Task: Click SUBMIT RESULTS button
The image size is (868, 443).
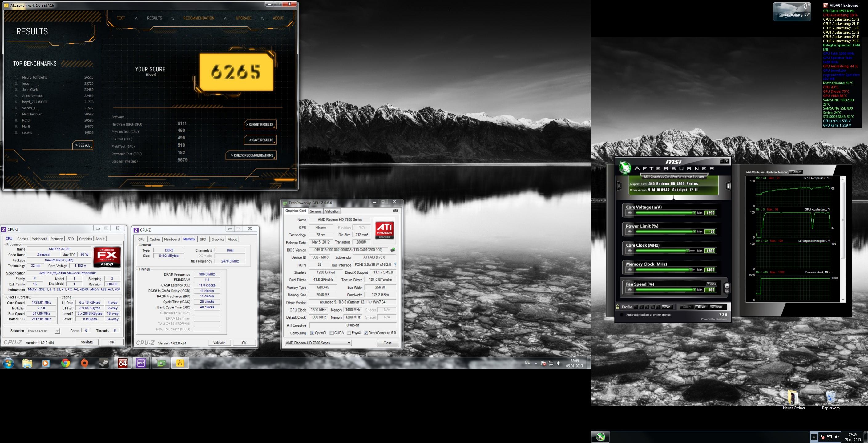Action: click(260, 125)
